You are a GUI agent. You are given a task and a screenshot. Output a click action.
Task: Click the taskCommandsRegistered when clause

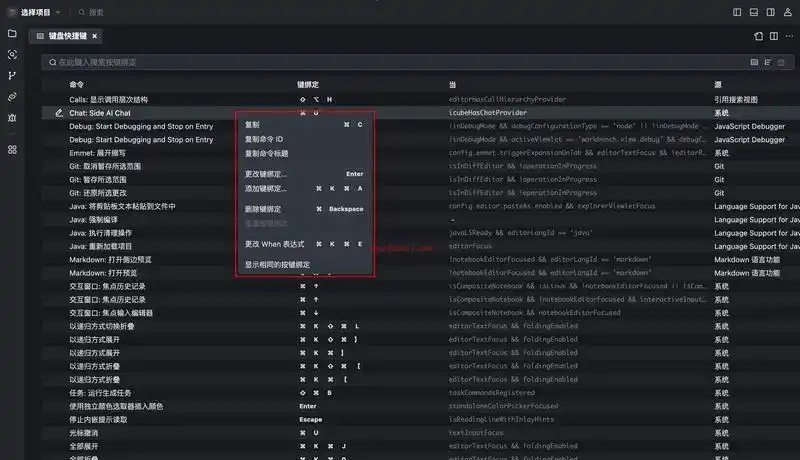(492, 393)
